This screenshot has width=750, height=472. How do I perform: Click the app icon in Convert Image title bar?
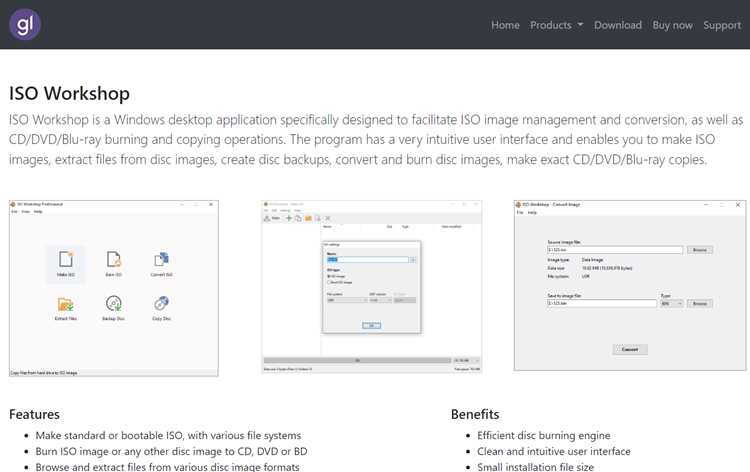click(518, 204)
